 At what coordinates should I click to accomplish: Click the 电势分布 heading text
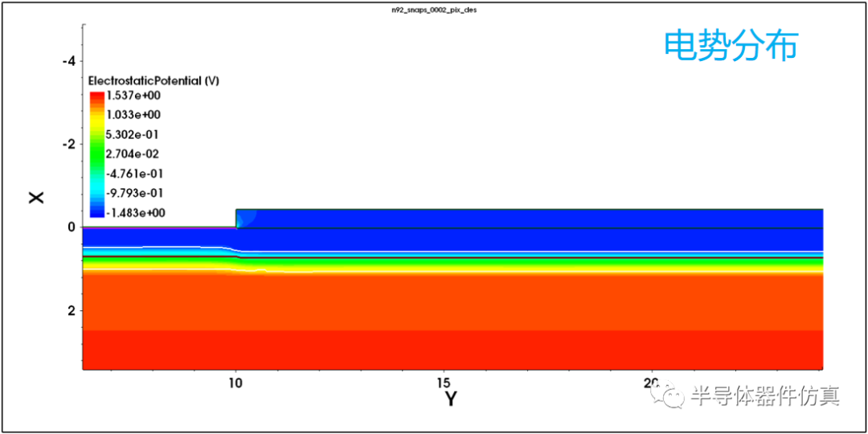tap(731, 45)
